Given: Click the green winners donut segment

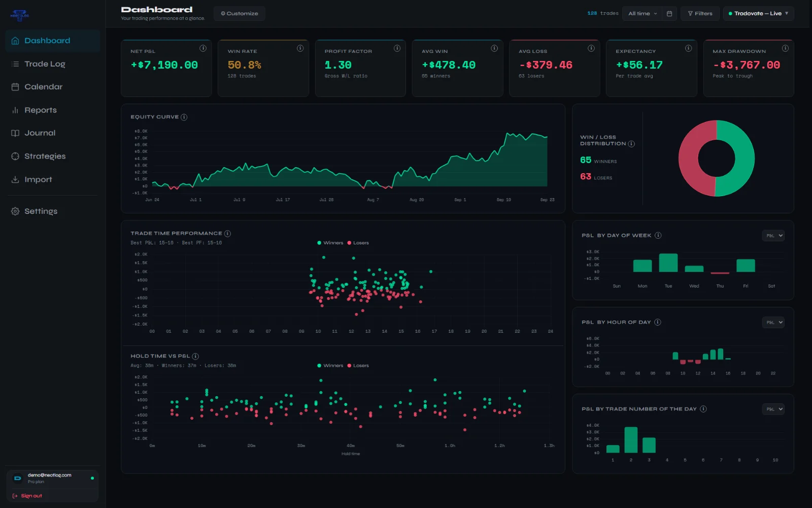Looking at the screenshot, I should (744, 158).
